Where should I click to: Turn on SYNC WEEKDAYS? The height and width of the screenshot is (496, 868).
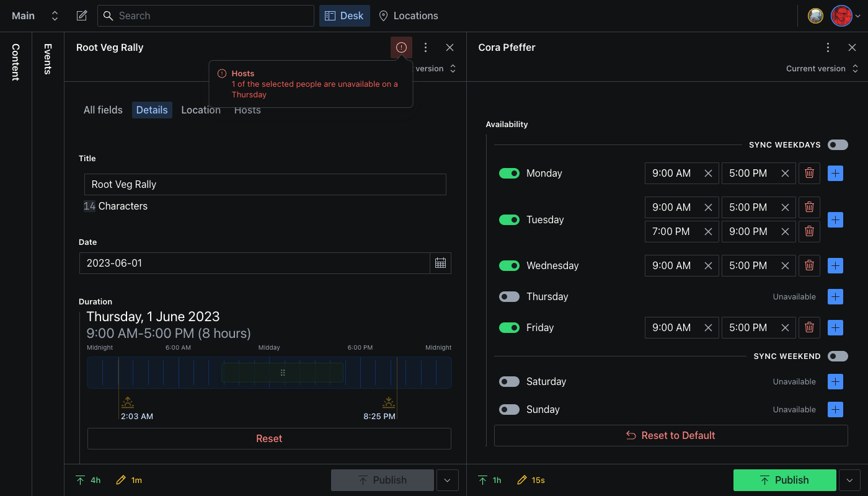838,144
